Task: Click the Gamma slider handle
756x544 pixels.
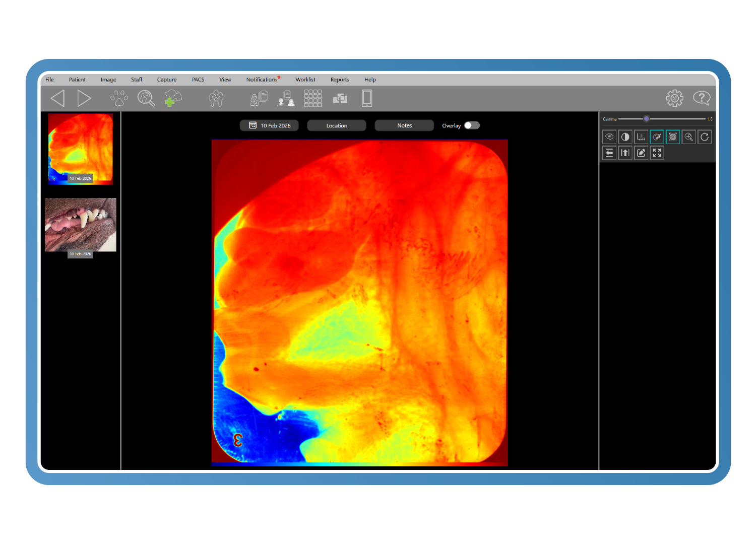Action: click(x=646, y=119)
